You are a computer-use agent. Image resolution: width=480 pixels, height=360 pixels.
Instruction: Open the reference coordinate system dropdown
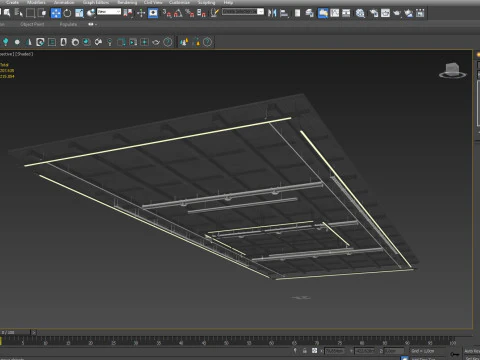click(x=109, y=12)
